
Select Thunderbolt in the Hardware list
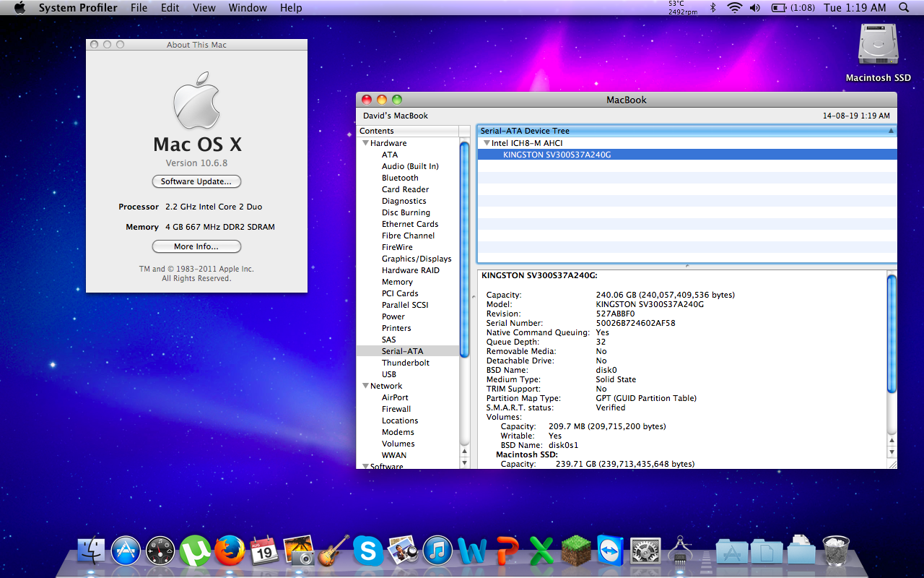coord(406,363)
